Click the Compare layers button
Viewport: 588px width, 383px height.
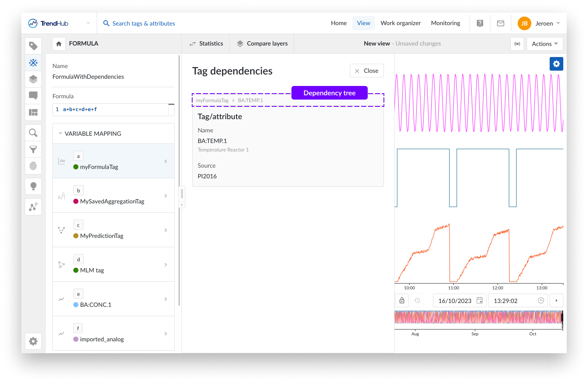pyautogui.click(x=262, y=43)
